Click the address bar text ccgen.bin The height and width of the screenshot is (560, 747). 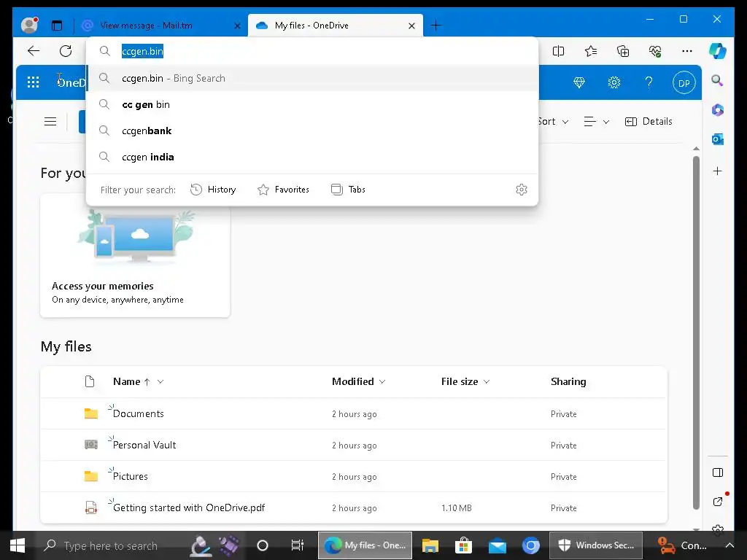(142, 51)
